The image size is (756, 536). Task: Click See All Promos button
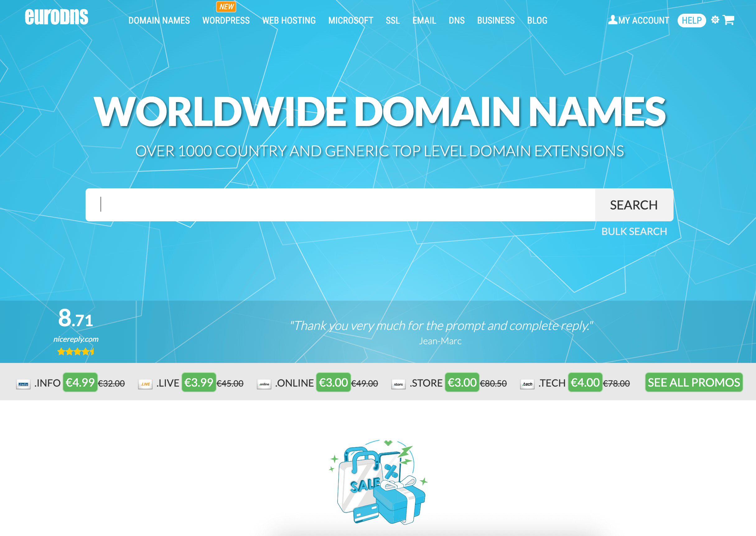(x=694, y=383)
